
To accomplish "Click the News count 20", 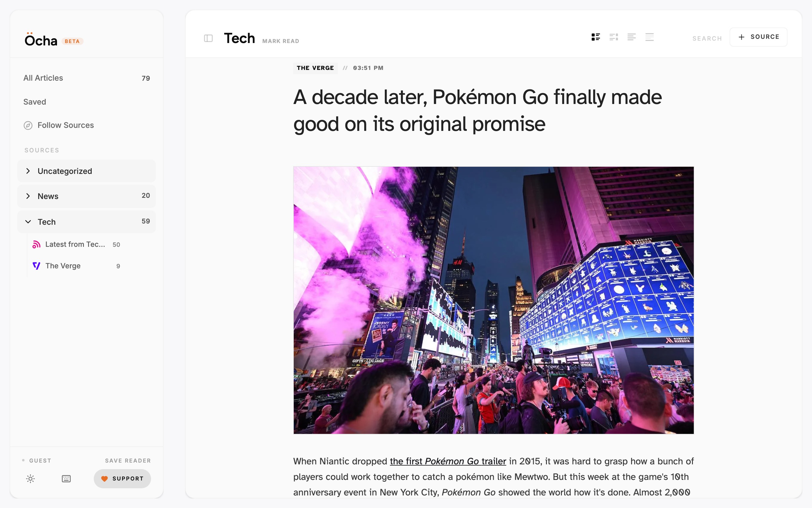I will point(146,195).
